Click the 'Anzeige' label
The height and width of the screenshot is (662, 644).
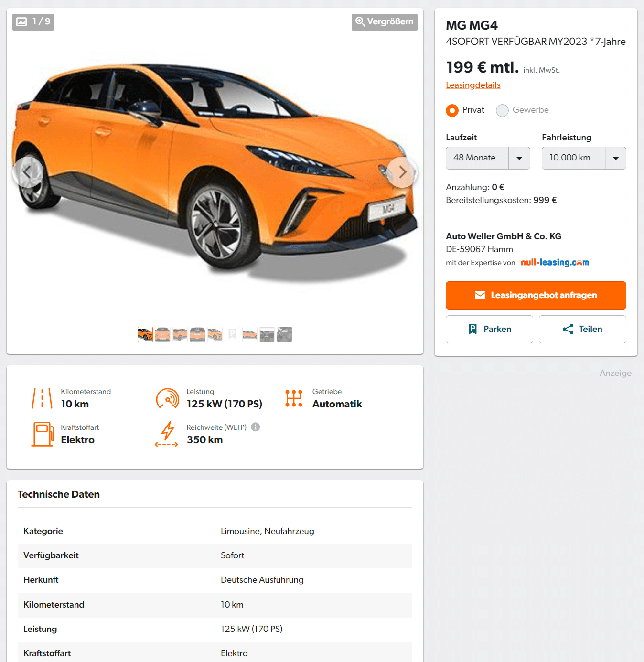[x=615, y=373]
